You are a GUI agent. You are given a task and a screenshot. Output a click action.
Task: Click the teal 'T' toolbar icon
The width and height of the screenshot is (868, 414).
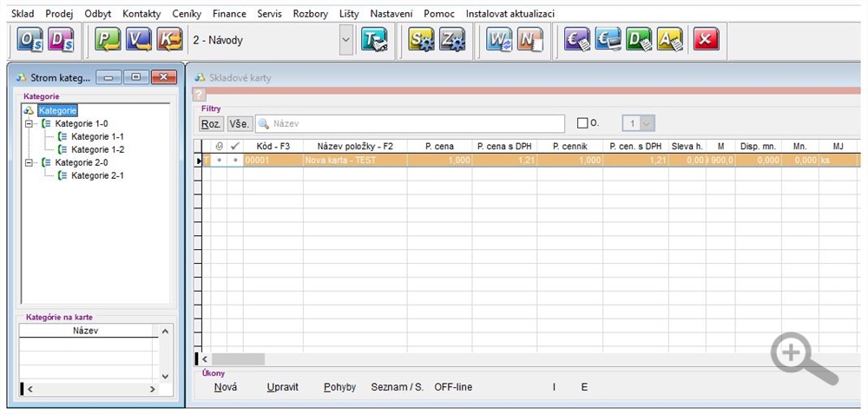coord(374,40)
